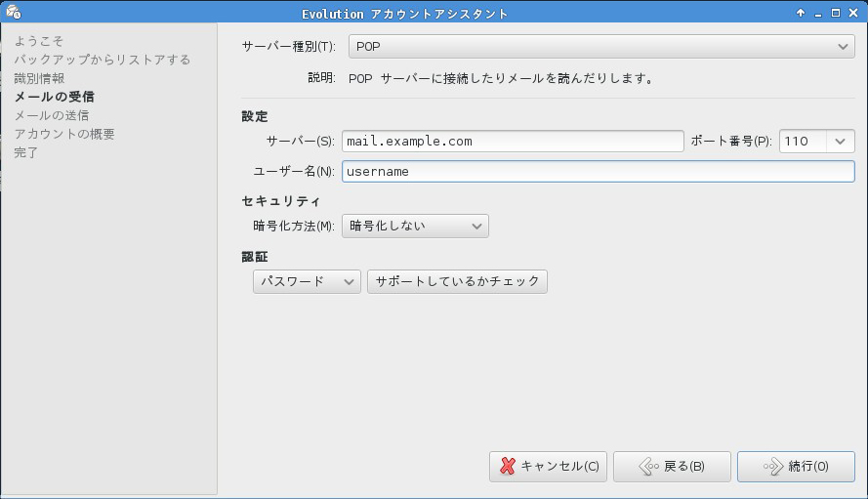Click the Evolution app icon in title bar
The width and height of the screenshot is (868, 499).
pyautogui.click(x=13, y=14)
